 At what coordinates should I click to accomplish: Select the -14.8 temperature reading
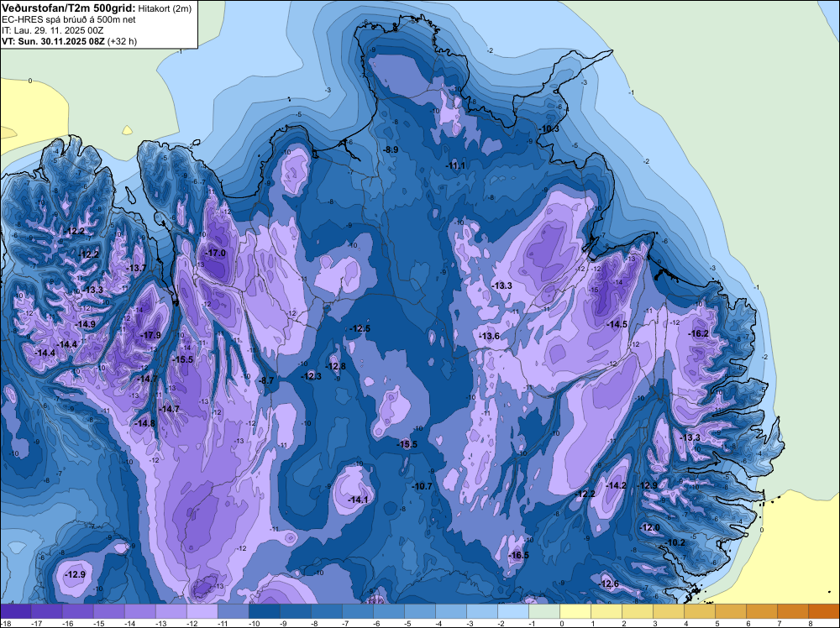[x=144, y=423]
